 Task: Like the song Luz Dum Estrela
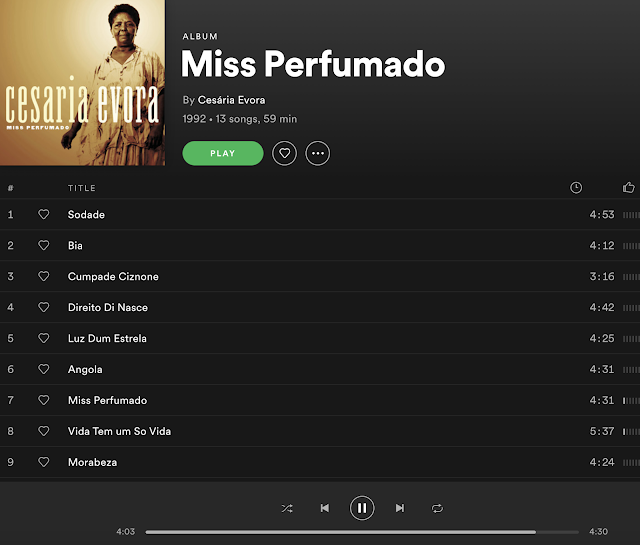(x=44, y=338)
